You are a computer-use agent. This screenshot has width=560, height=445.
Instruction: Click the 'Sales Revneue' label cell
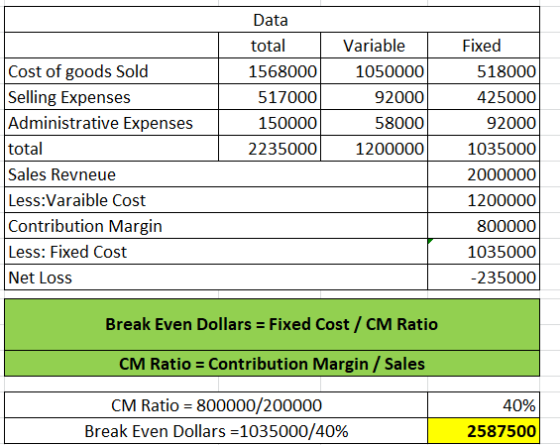pos(216,174)
